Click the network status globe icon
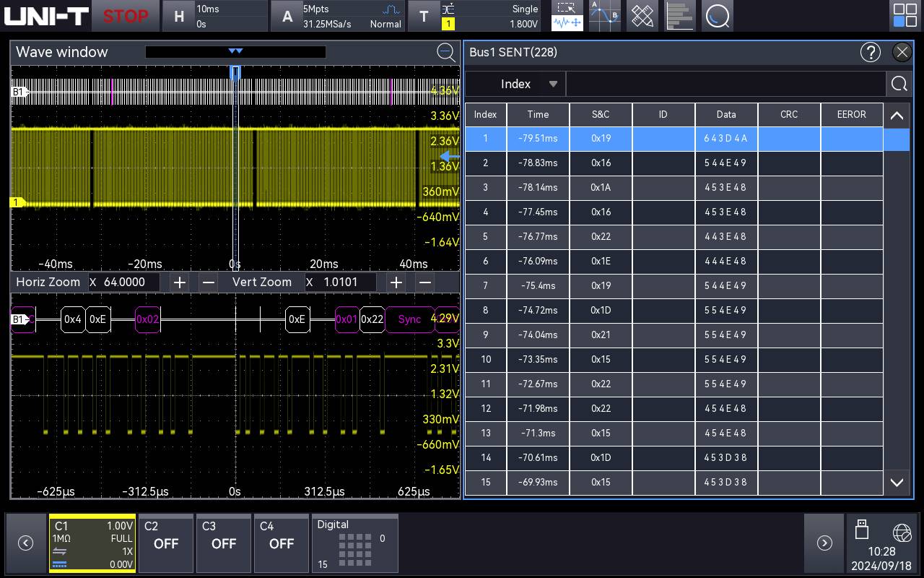 coord(901,532)
